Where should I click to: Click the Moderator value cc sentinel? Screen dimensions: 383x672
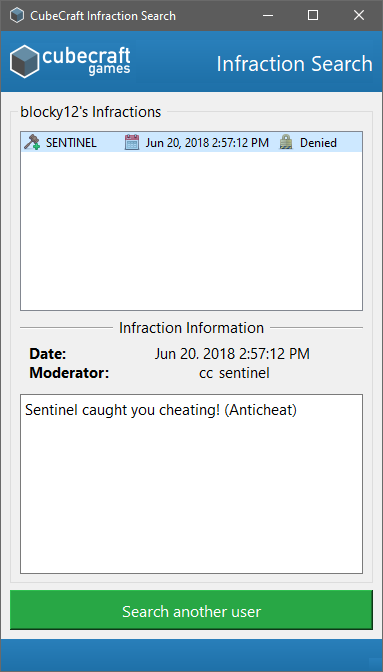coord(234,373)
